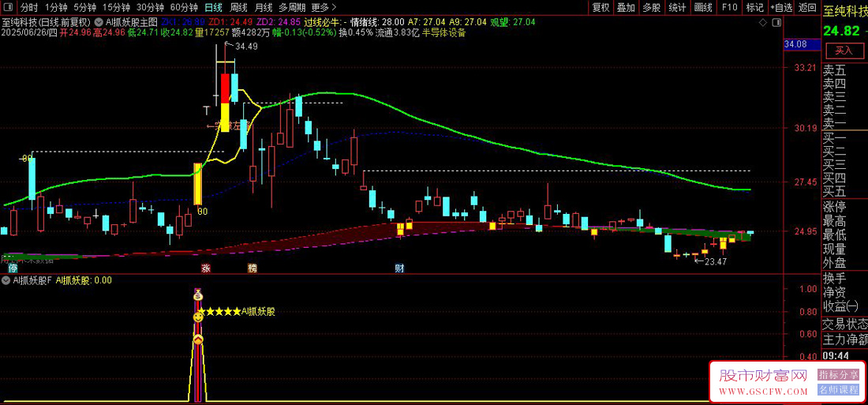Viewport: 868px width, 405px height.
Task: Click the money bag signal icon
Action: click(197, 296)
